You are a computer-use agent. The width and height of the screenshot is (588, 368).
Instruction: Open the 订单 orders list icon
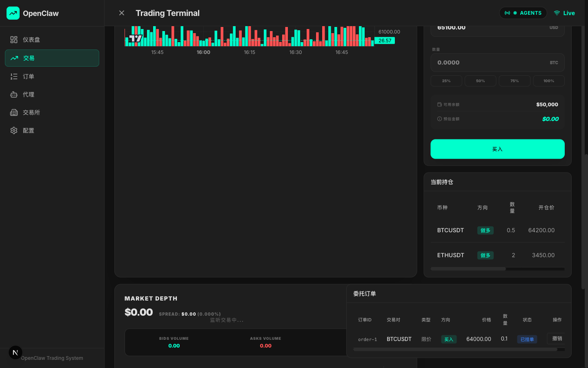[x=14, y=76]
